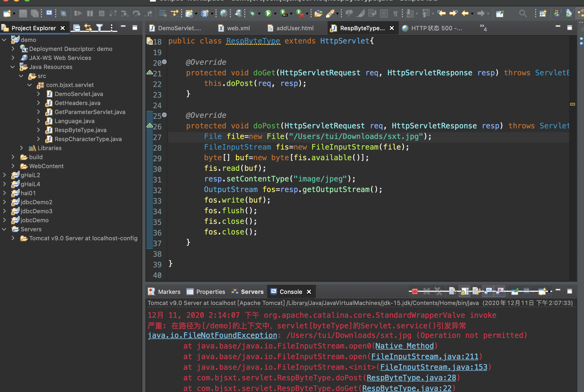Click the Project Explorer filter funnel icon

point(100,28)
